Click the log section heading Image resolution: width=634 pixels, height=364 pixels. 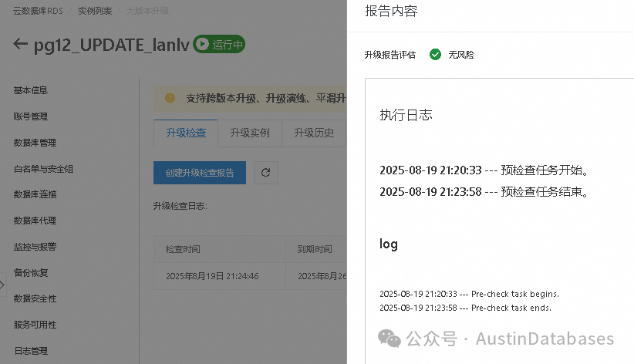(x=388, y=244)
